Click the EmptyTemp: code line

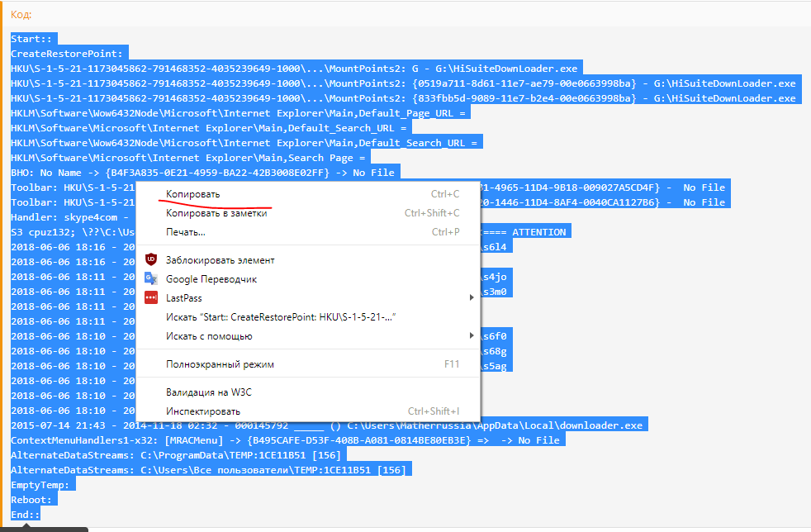coord(41,485)
